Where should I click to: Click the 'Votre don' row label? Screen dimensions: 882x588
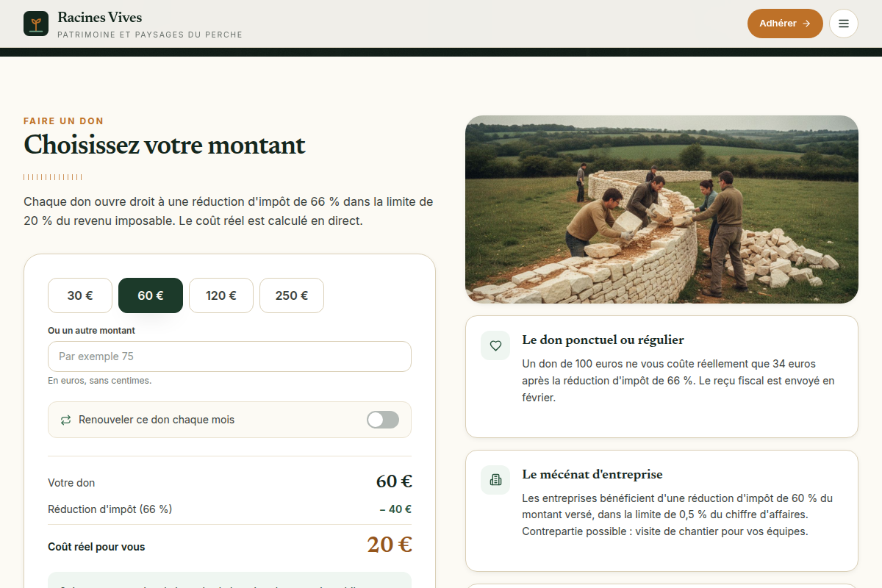click(x=71, y=483)
